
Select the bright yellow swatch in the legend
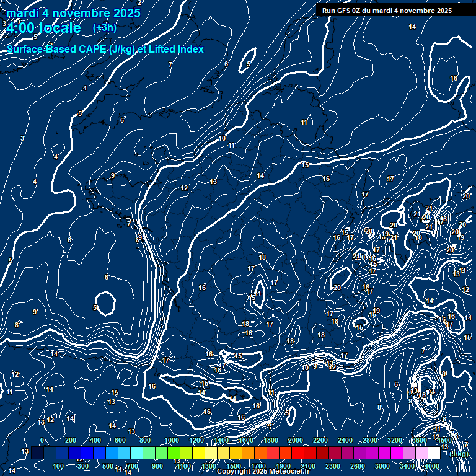(x=199, y=452)
